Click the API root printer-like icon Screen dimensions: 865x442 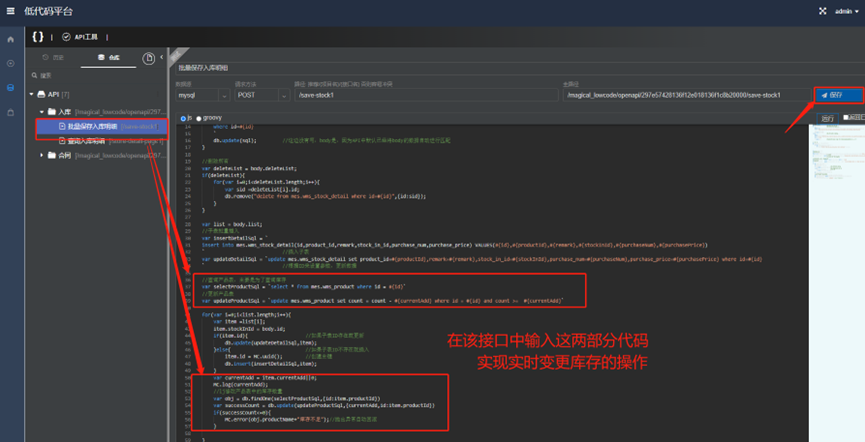click(41, 94)
